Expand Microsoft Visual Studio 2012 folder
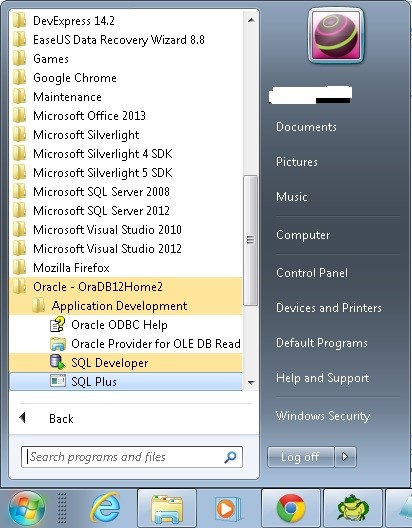Screen dimensions: 412x528 [126, 249]
